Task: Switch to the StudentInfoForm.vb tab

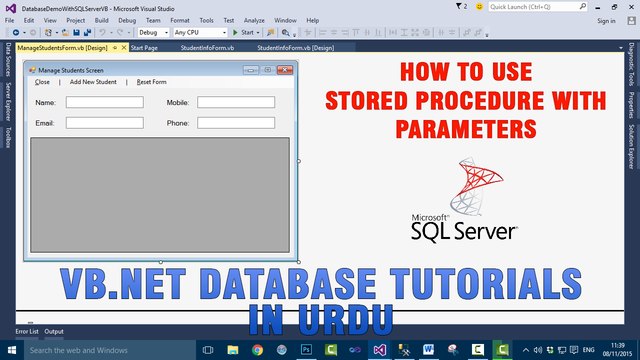Action: pyautogui.click(x=207, y=48)
